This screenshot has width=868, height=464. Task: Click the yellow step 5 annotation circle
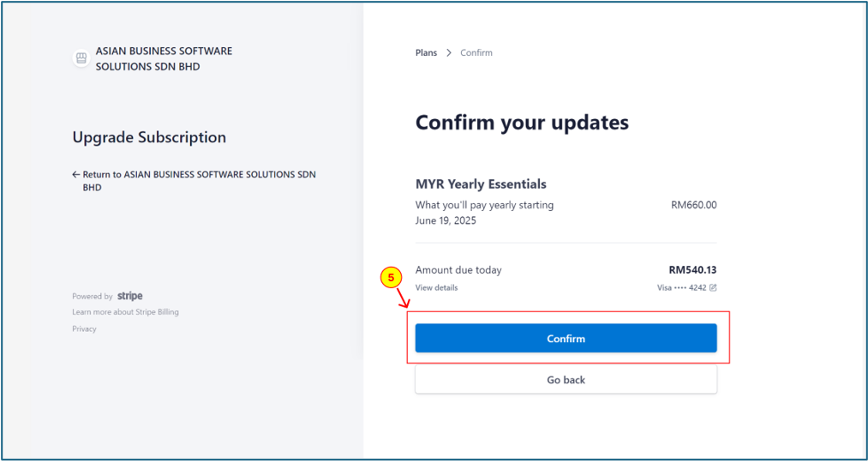tap(391, 280)
